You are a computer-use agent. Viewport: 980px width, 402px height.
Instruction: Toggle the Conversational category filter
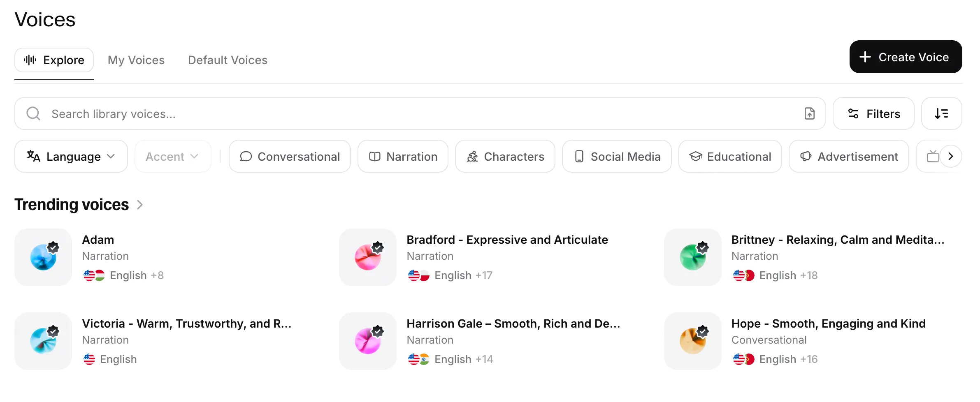pyautogui.click(x=290, y=157)
